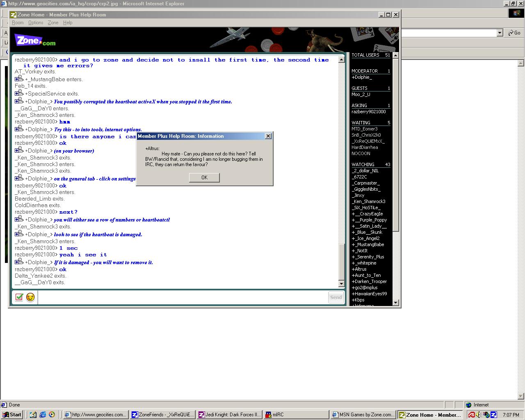Click Show Desktop quick launch icon
The height and width of the screenshot is (420, 525).
[x=33, y=415]
